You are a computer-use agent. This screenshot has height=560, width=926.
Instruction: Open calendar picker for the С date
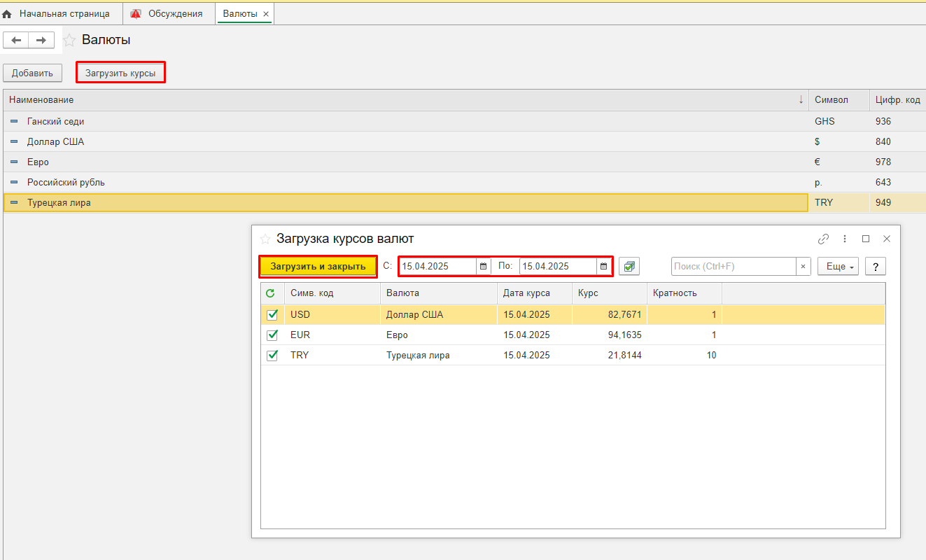click(483, 267)
